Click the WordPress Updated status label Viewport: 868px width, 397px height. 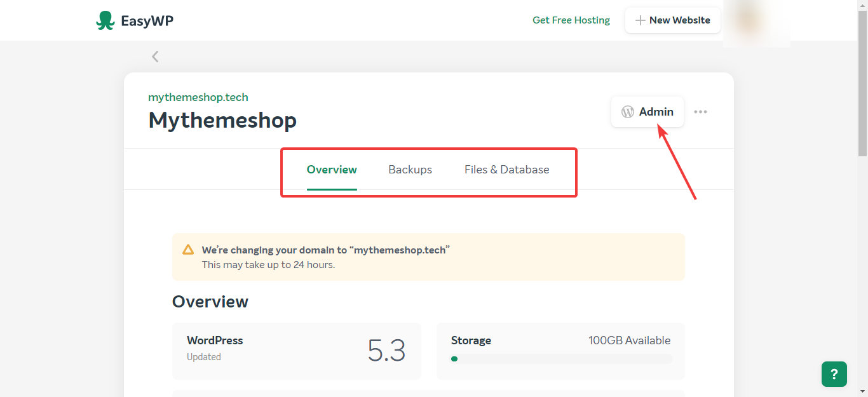[204, 357]
